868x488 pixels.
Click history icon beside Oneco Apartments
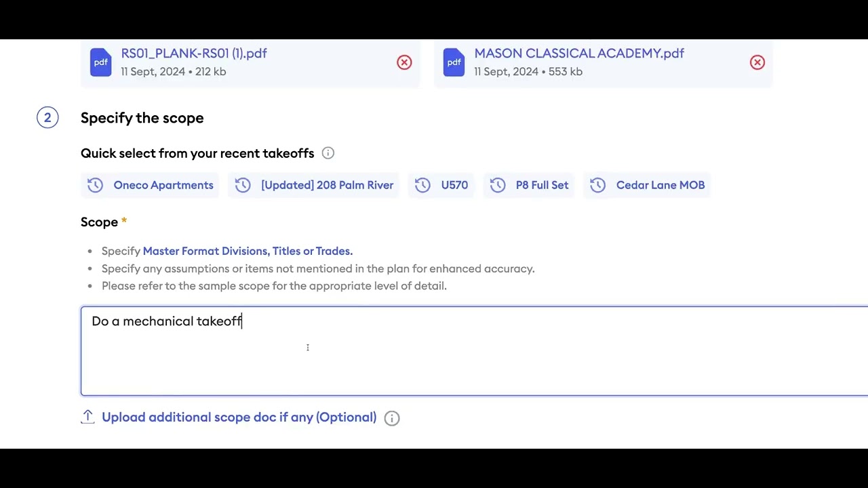coord(95,185)
